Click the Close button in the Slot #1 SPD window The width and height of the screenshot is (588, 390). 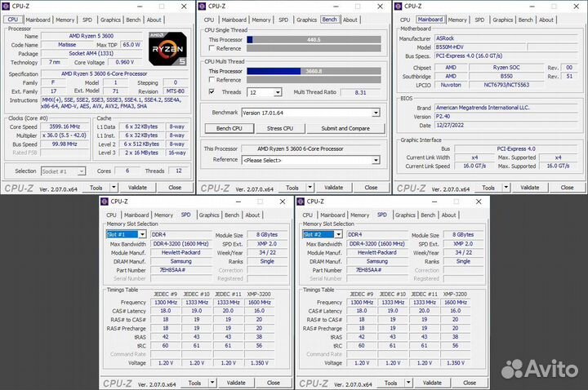273,383
